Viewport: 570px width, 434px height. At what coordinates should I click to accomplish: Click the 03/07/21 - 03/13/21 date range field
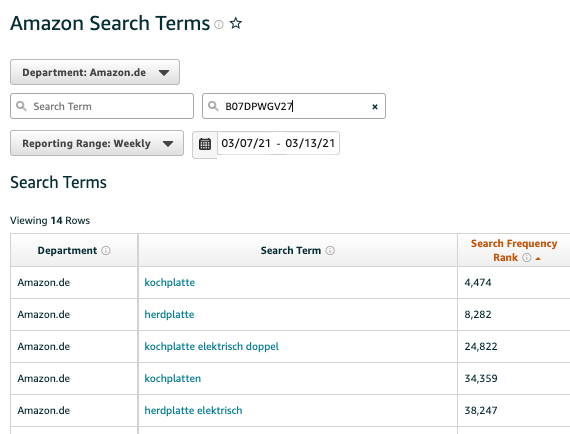(278, 143)
